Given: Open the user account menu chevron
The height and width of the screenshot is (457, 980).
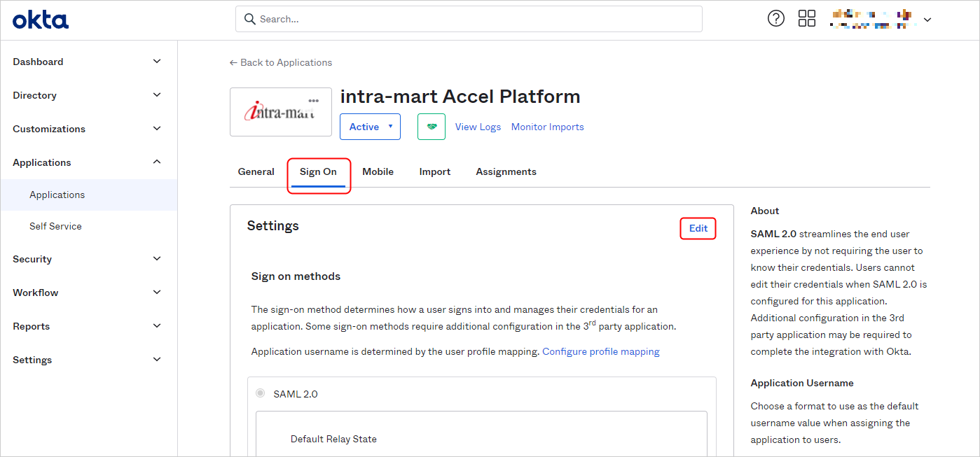Looking at the screenshot, I should (x=927, y=20).
